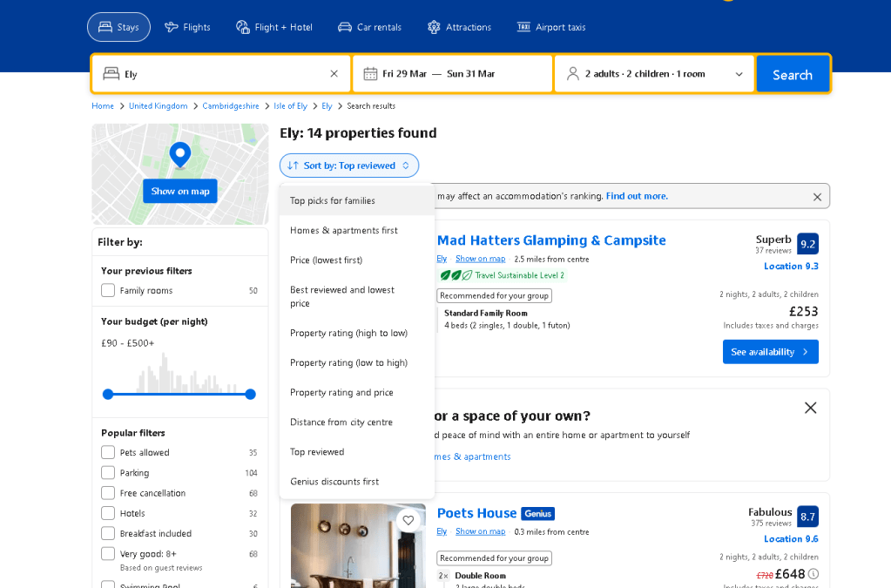Click Show on map for Mad Hatters
The height and width of the screenshot is (588, 891).
[x=480, y=259]
